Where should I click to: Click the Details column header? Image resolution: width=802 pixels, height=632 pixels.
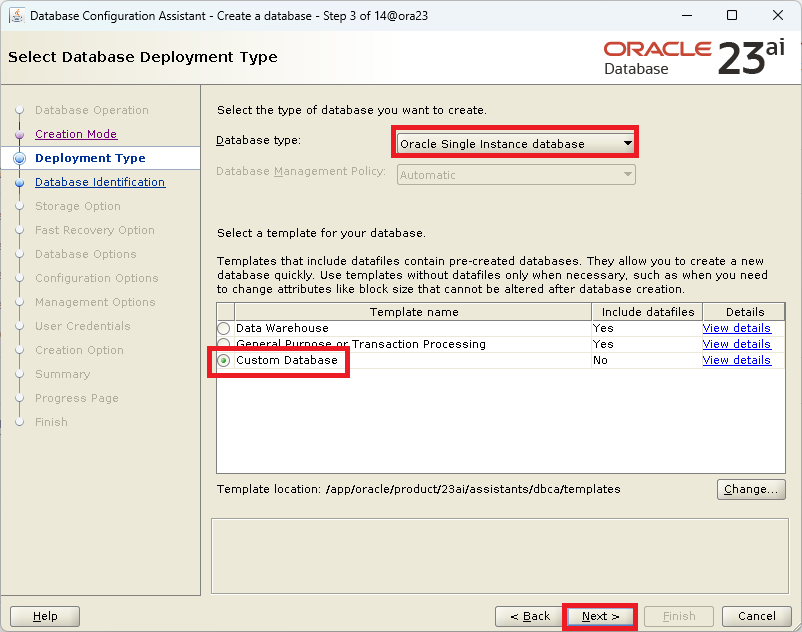tap(744, 312)
